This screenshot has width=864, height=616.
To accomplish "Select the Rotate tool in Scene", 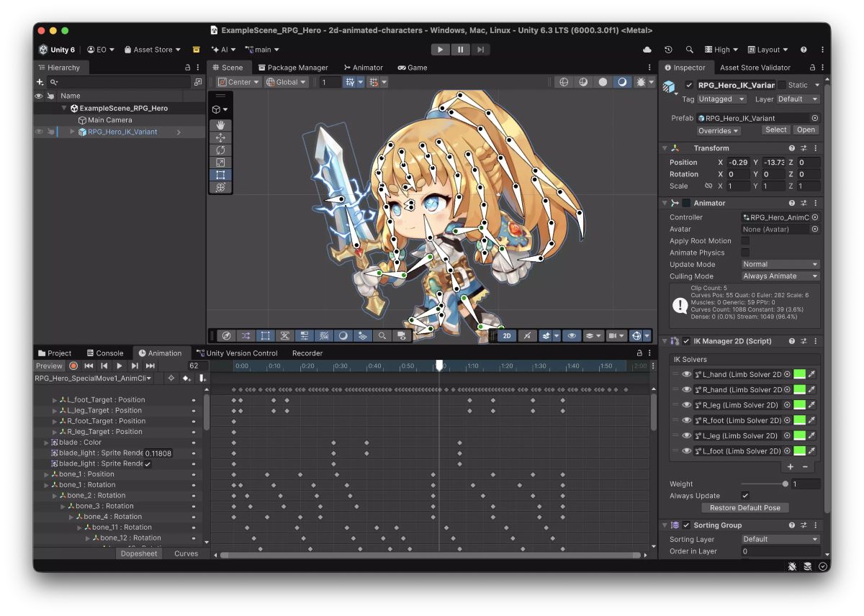I will coord(220,150).
